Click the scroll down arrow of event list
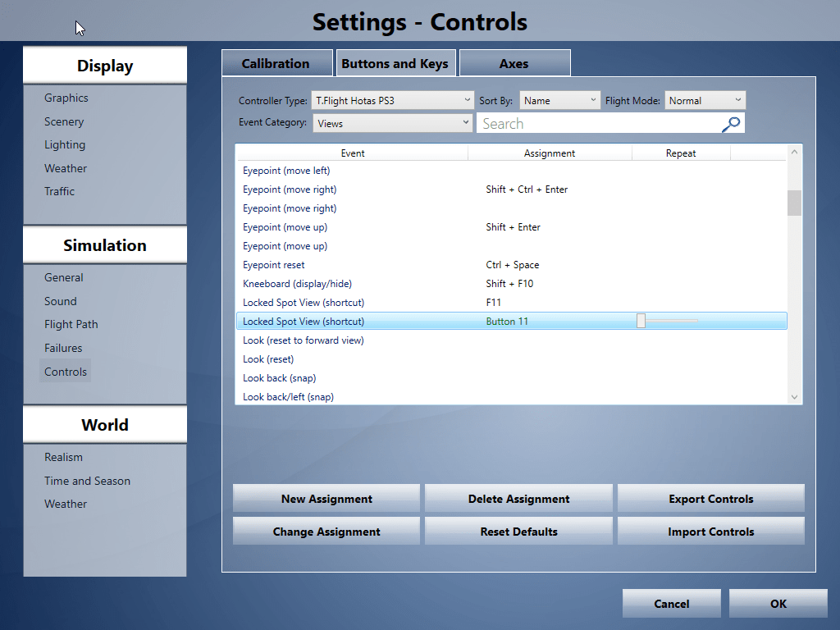Viewport: 840px width, 630px height. (794, 397)
